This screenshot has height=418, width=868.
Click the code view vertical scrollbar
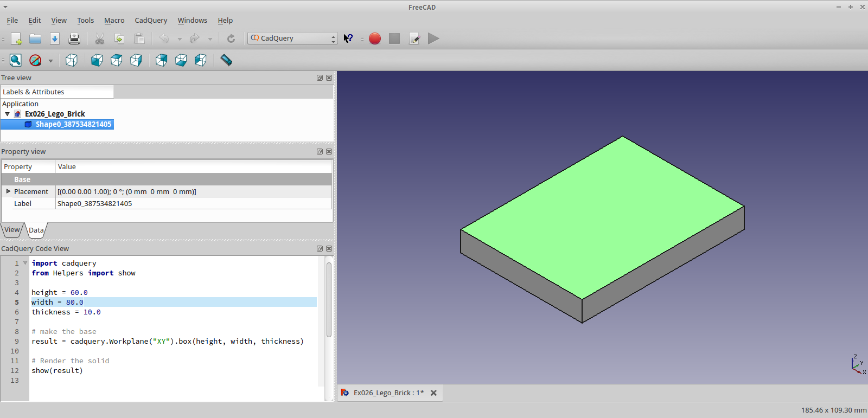coord(329,300)
